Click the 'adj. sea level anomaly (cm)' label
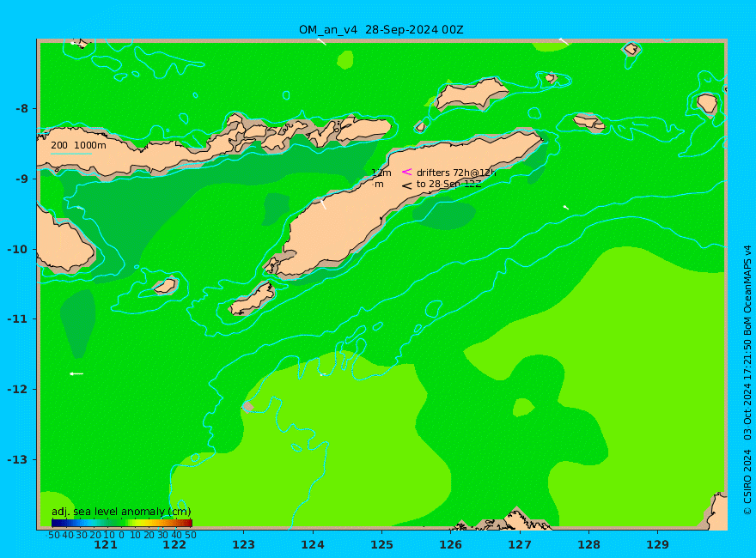This screenshot has height=558, width=756. pyautogui.click(x=121, y=512)
